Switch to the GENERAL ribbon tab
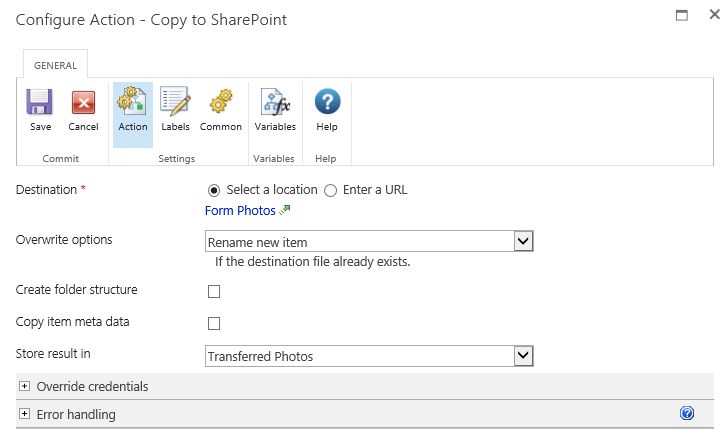This screenshot has height=445, width=723. click(55, 65)
